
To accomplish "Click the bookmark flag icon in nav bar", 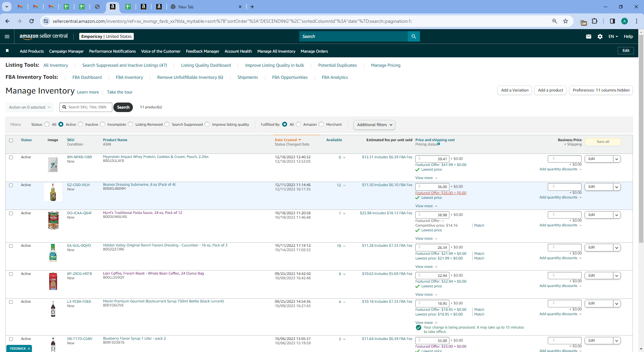I will pyautogui.click(x=7, y=51).
